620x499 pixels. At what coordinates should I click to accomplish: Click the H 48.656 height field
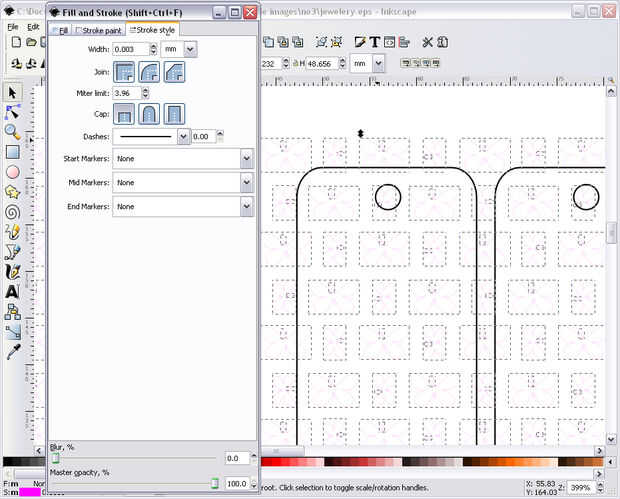click(322, 63)
